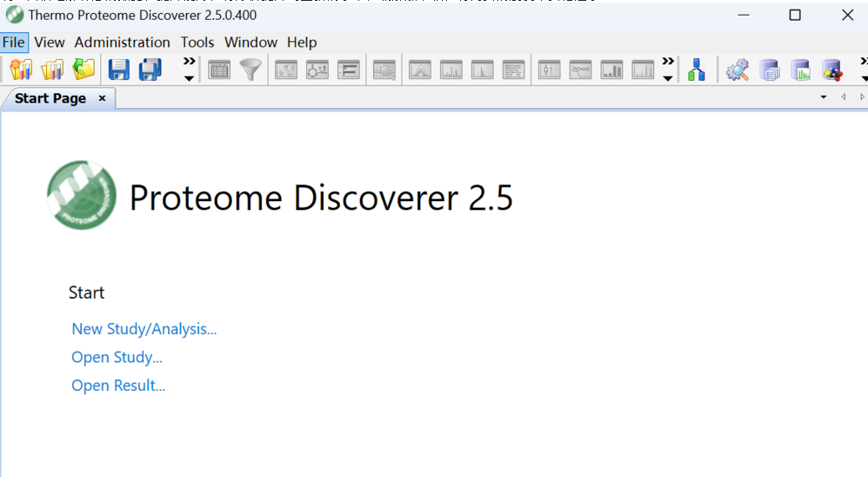This screenshot has height=477, width=868.
Task: Click the grid with magnifying glass icon
Action: [x=384, y=71]
